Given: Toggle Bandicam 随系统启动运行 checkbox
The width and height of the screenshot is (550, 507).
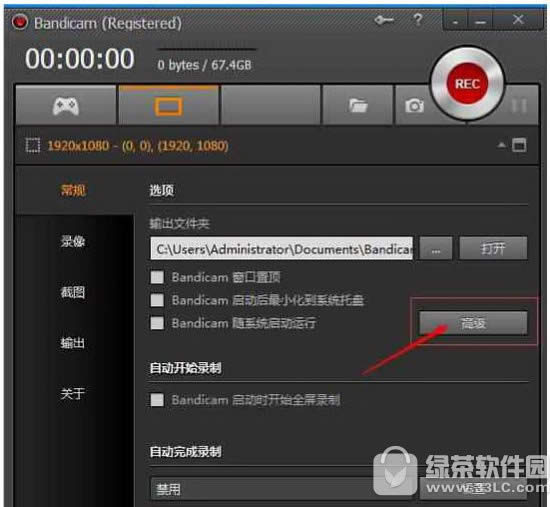Looking at the screenshot, I should (x=157, y=323).
